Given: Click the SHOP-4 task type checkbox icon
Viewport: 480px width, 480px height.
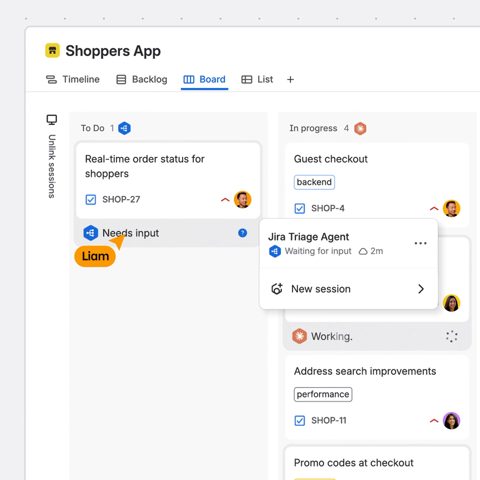Looking at the screenshot, I should 300,208.
